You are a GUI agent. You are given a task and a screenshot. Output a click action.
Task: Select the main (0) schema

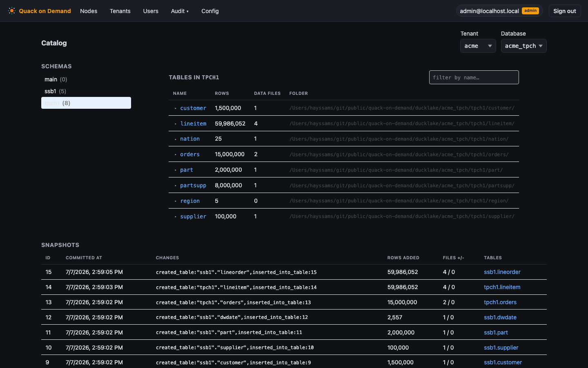pyautogui.click(x=86, y=79)
